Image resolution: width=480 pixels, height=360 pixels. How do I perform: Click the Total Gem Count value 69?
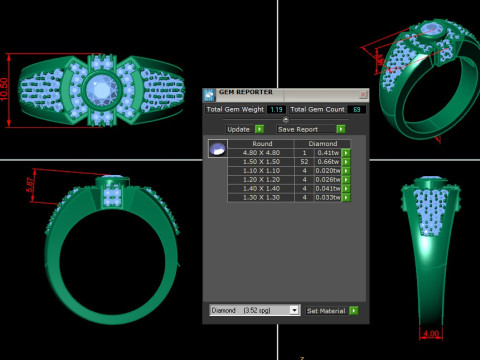click(x=357, y=109)
